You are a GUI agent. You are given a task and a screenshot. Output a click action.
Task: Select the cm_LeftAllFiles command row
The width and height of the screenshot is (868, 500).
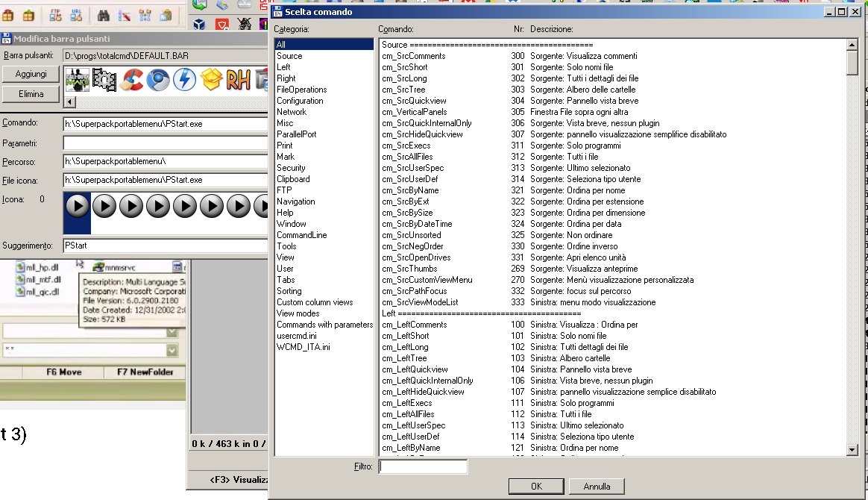point(611,414)
